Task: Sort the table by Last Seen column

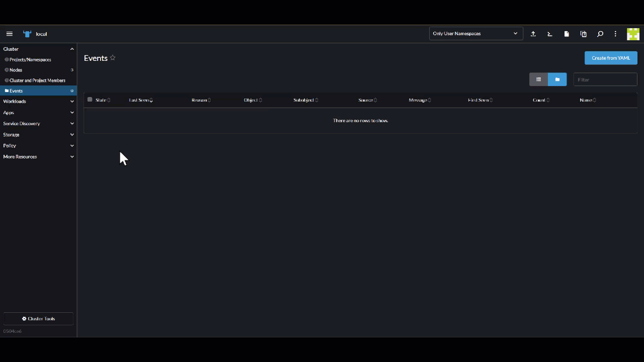Action: click(x=141, y=100)
